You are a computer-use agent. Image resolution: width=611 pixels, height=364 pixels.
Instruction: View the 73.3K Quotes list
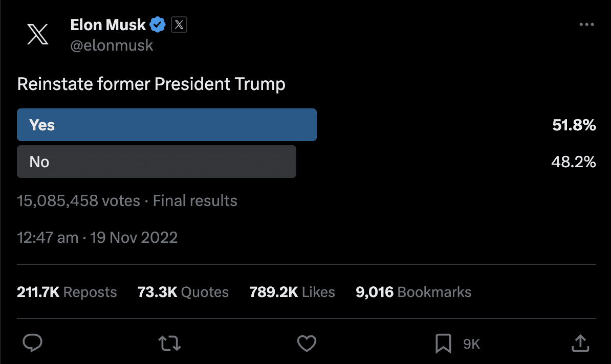click(x=183, y=292)
